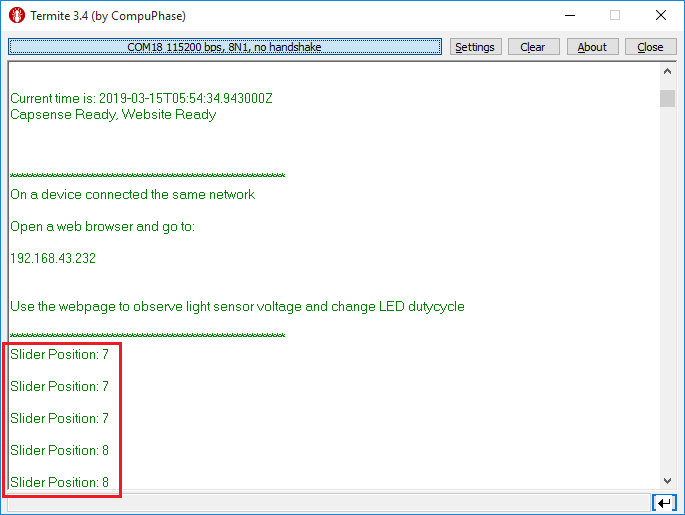Click the text entry field at bottom
This screenshot has height=515, width=685.
tap(329, 503)
